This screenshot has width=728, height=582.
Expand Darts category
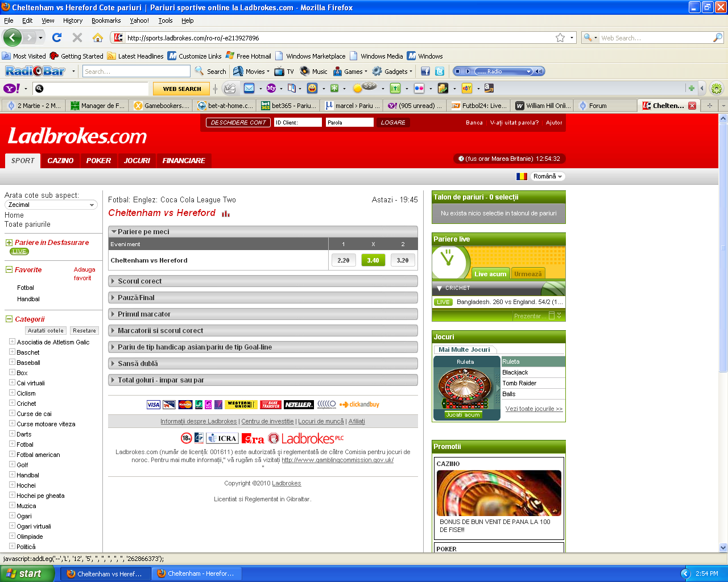[x=12, y=434]
